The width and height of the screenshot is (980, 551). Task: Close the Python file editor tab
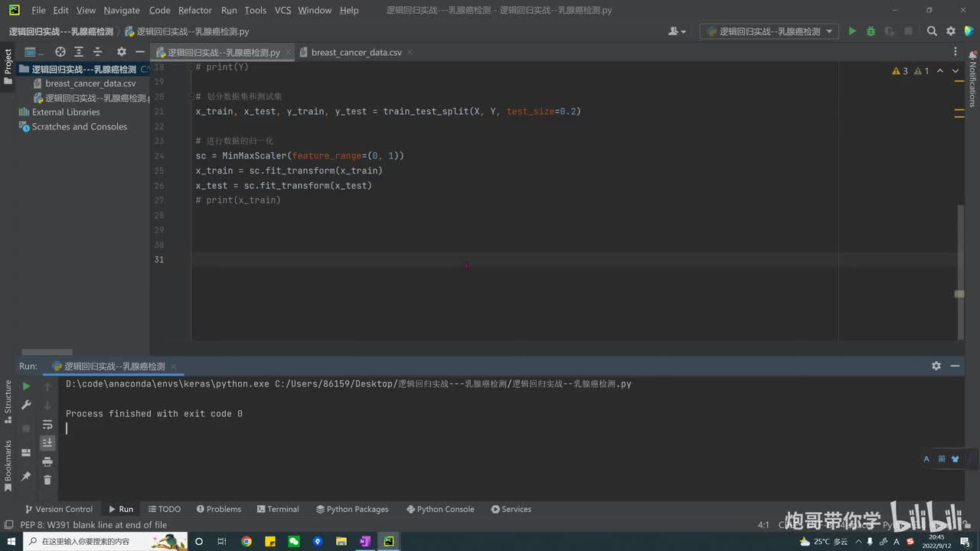[288, 53]
